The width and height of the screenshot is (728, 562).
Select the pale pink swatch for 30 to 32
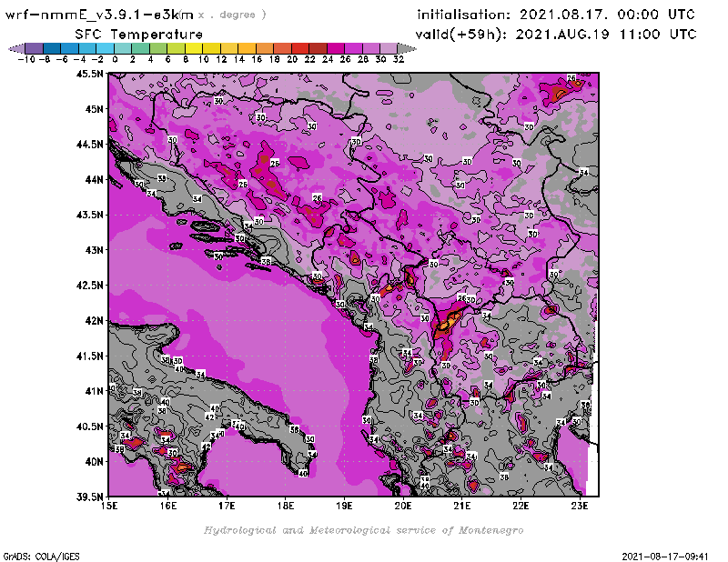(389, 48)
